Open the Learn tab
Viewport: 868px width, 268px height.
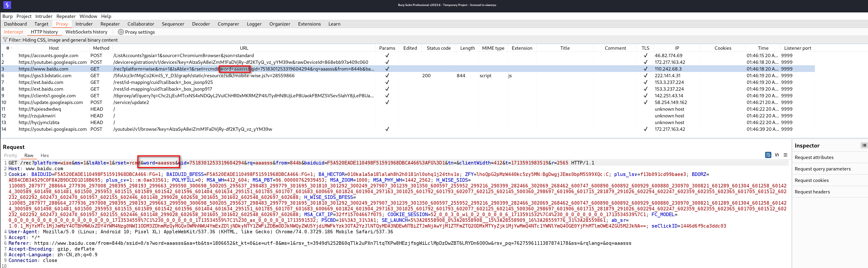point(334,24)
